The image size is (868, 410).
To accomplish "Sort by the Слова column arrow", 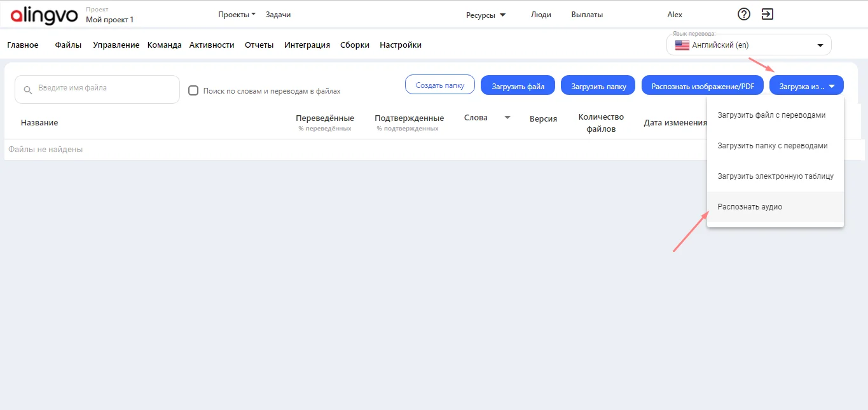I will [x=507, y=118].
